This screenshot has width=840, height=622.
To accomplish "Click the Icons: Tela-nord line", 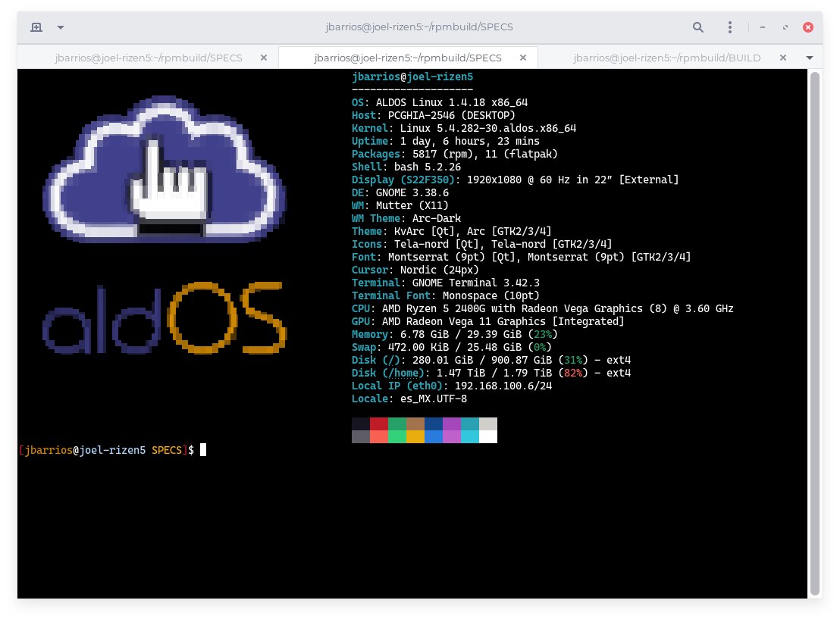I will tap(481, 244).
